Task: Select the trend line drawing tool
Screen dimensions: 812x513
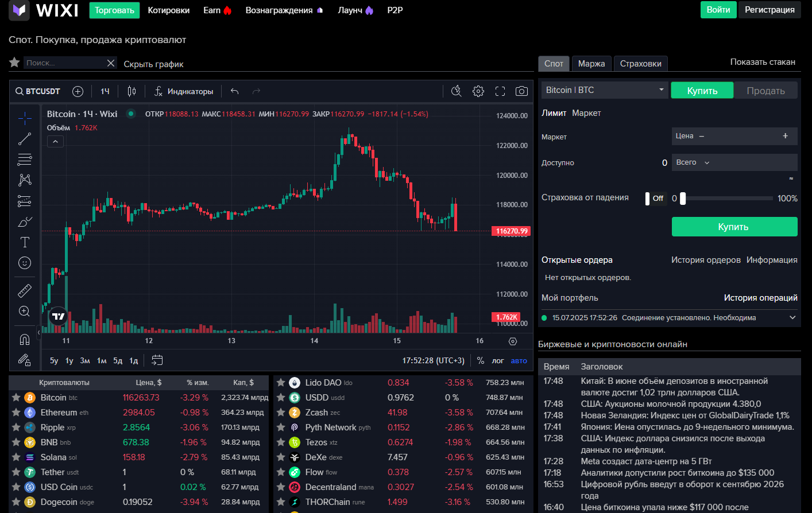Action: point(25,139)
